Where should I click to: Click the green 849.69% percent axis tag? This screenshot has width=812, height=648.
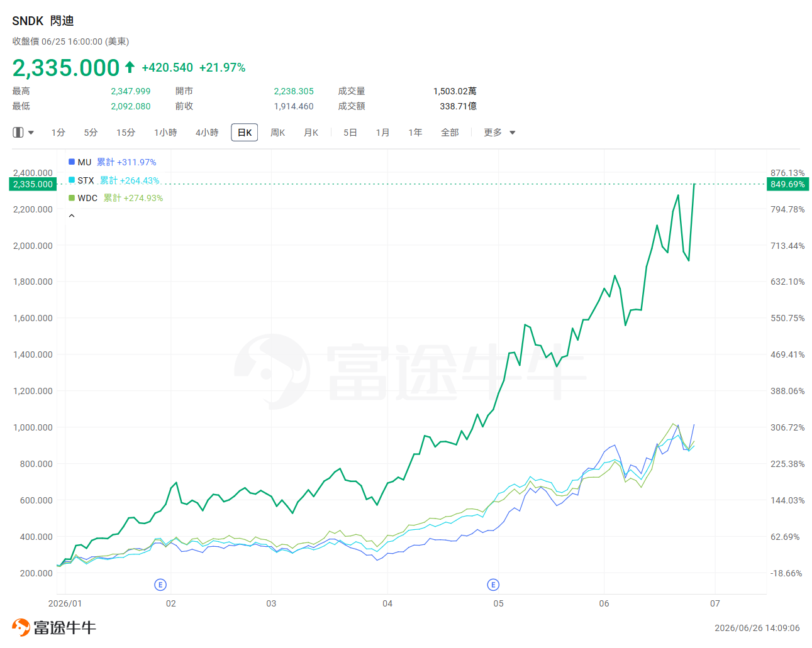pyautogui.click(x=787, y=184)
